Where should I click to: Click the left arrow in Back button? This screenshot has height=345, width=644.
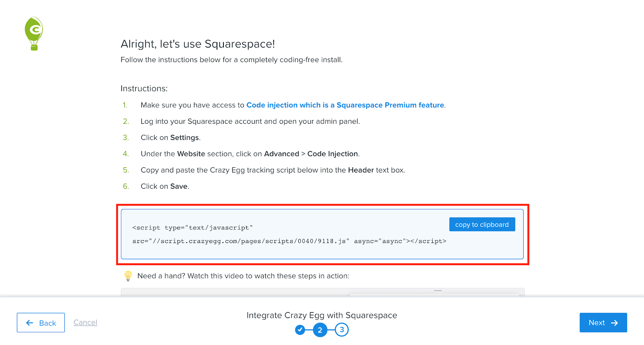pos(30,323)
